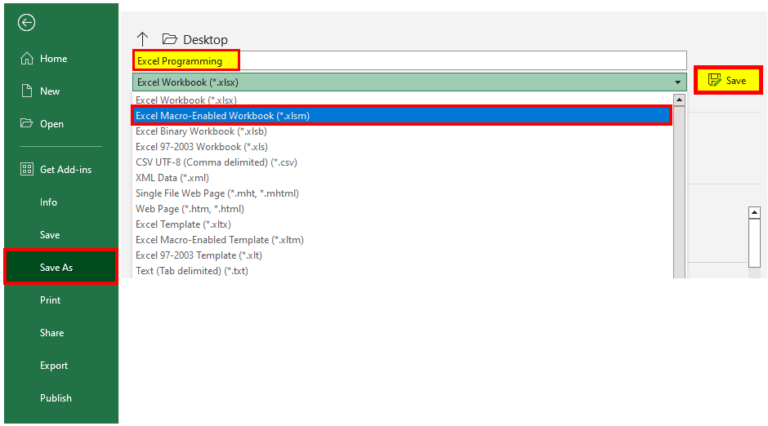Image resolution: width=768 pixels, height=426 pixels.
Task: Click the file name field containing Excel Programming
Action: 410,61
